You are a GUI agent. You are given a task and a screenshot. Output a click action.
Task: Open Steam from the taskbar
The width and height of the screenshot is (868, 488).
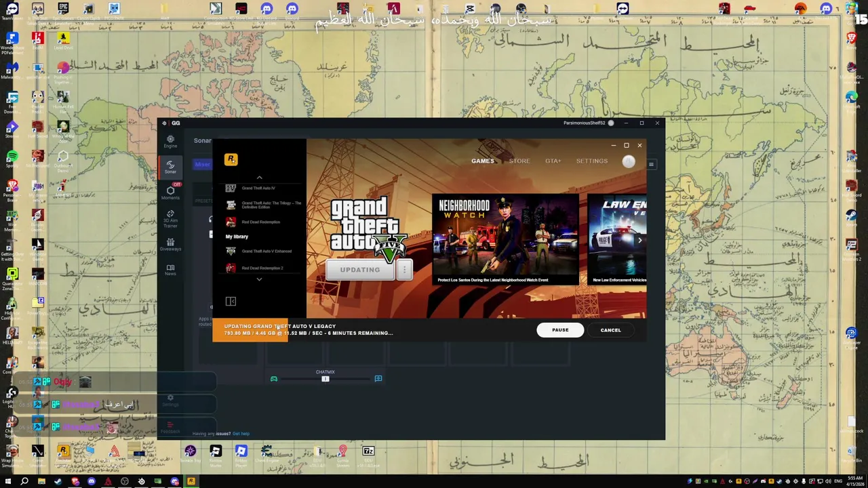[58, 481]
